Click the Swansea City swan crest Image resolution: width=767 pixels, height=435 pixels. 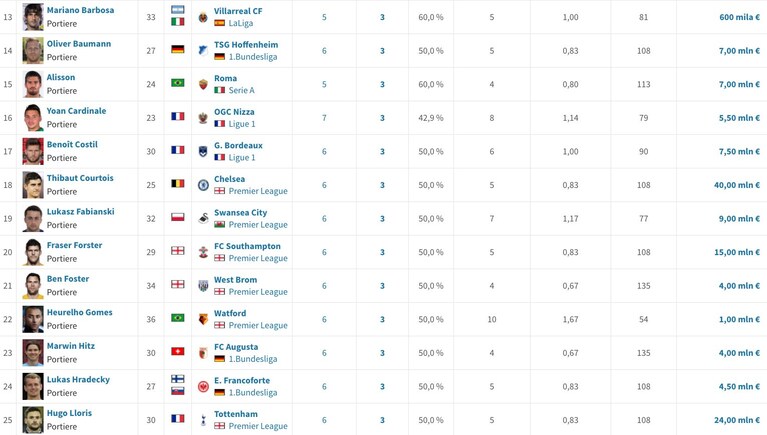point(203,219)
